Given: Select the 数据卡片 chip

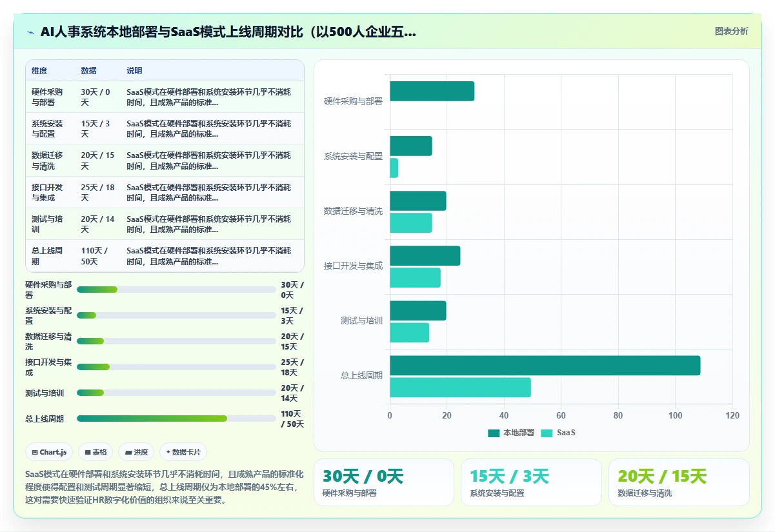Looking at the screenshot, I should point(183,452).
